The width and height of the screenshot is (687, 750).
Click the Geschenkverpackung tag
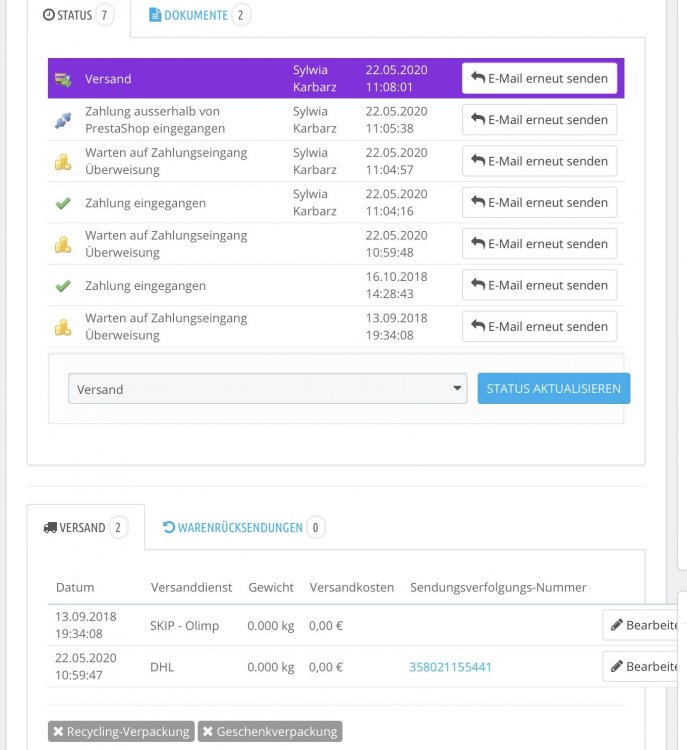(269, 732)
